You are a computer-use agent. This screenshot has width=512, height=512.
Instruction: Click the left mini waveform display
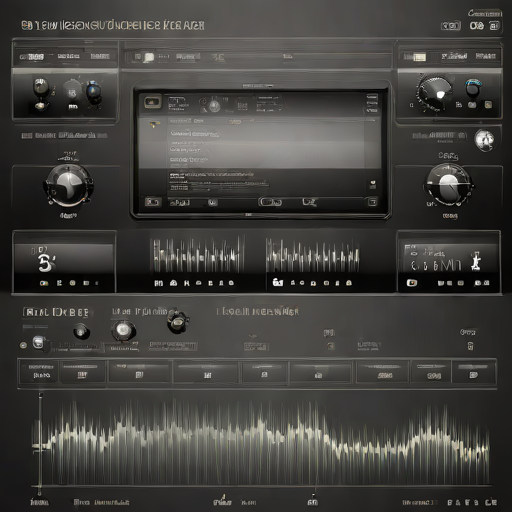pos(197,255)
